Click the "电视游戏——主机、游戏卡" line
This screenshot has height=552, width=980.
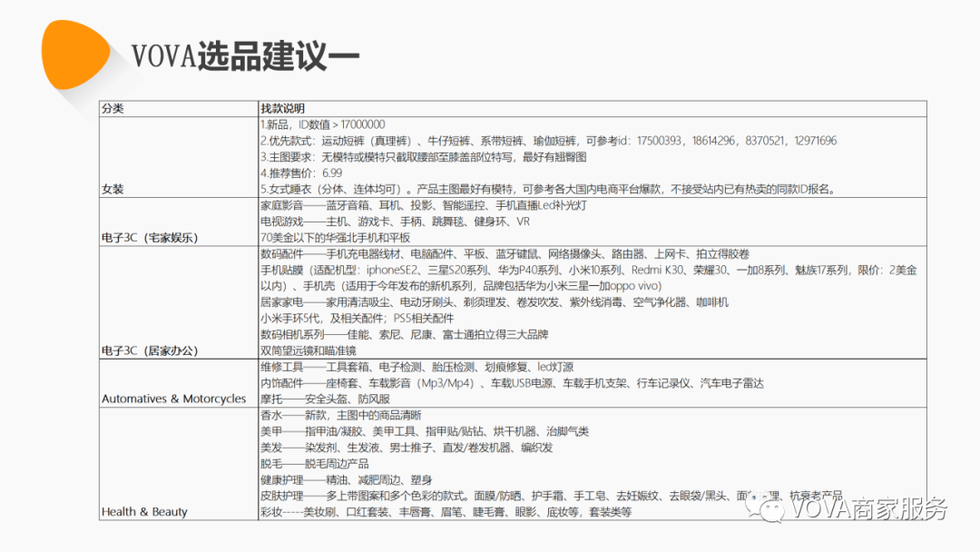tap(395, 222)
